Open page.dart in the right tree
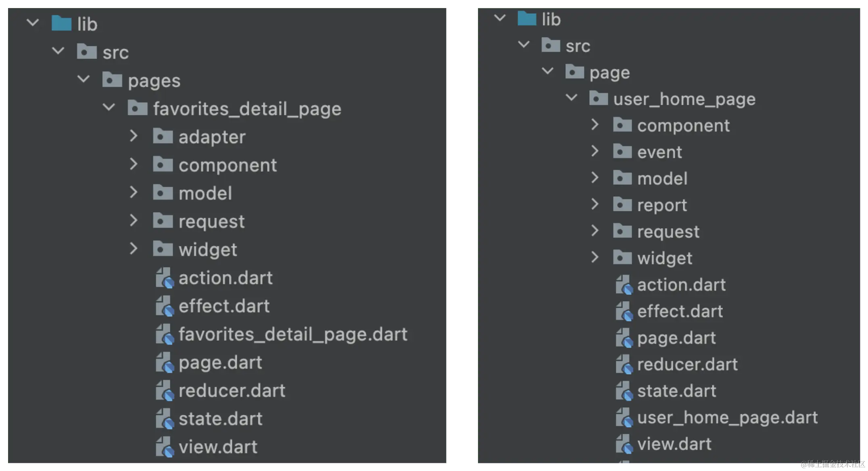This screenshot has width=868, height=471. (676, 338)
